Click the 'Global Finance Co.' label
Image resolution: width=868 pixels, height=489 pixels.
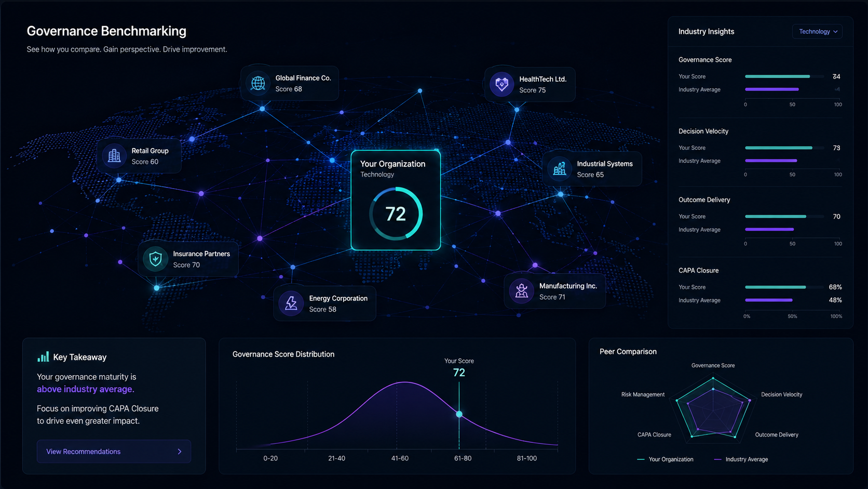303,78
